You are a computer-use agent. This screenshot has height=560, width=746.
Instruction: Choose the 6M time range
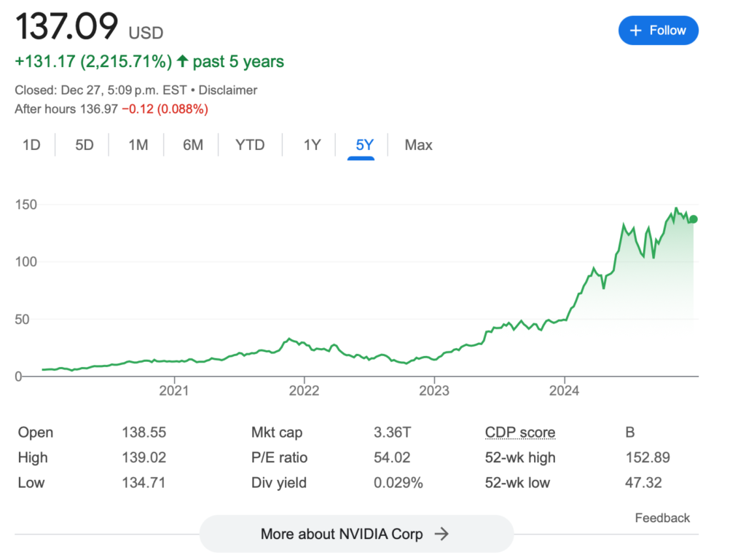193,145
